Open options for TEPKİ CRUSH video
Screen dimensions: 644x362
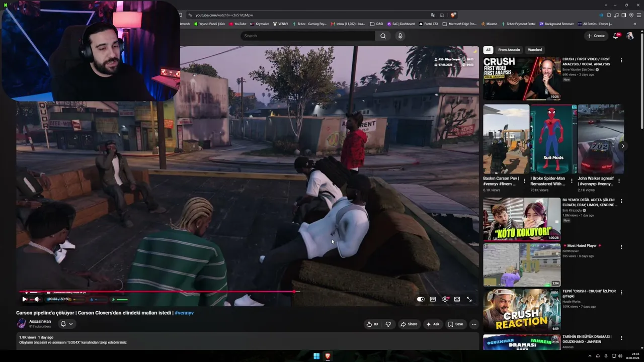click(x=621, y=292)
